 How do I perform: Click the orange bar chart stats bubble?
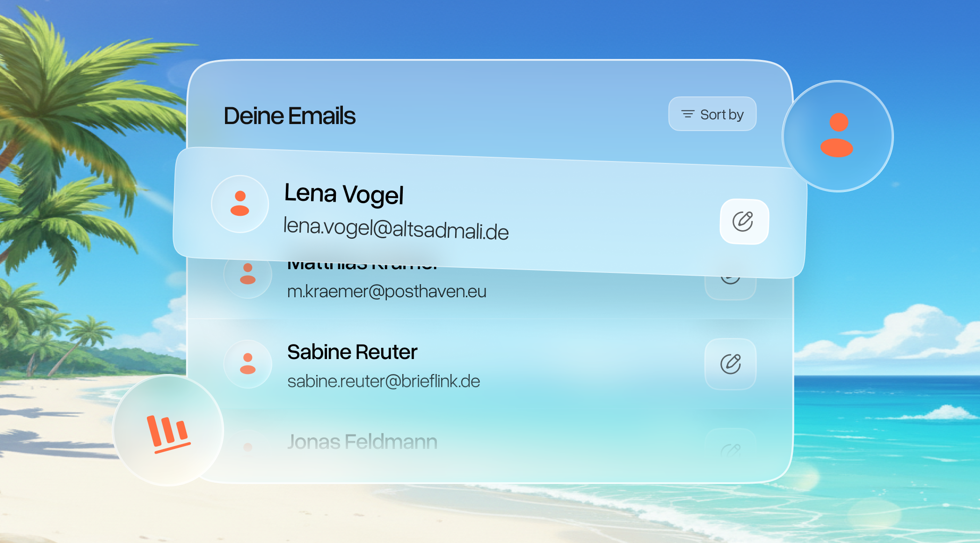168,431
